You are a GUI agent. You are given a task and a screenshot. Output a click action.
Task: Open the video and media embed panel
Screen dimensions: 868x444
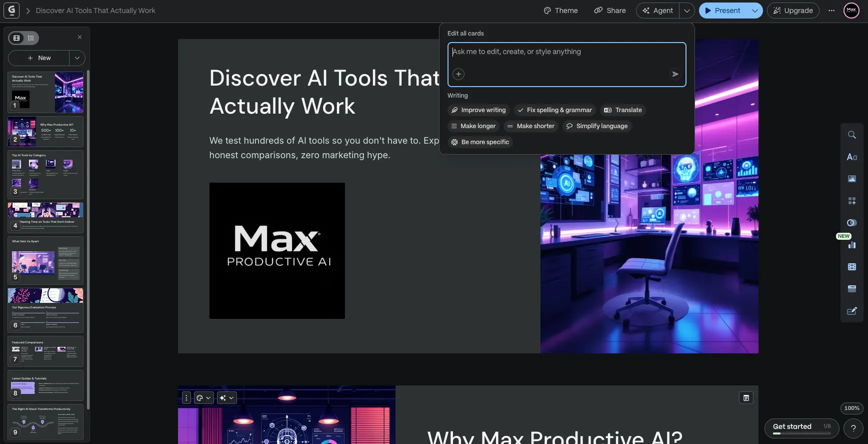click(x=851, y=267)
